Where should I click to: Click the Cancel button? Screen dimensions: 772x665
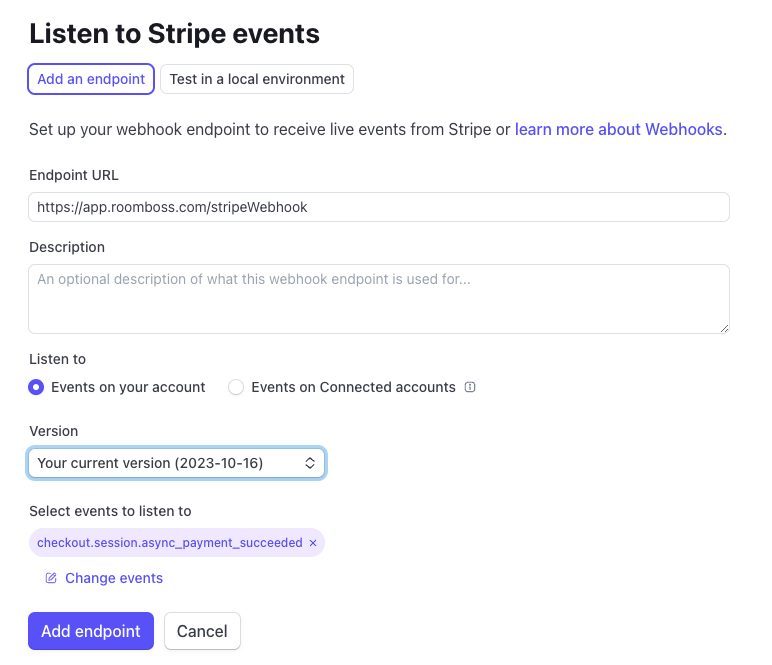point(202,631)
